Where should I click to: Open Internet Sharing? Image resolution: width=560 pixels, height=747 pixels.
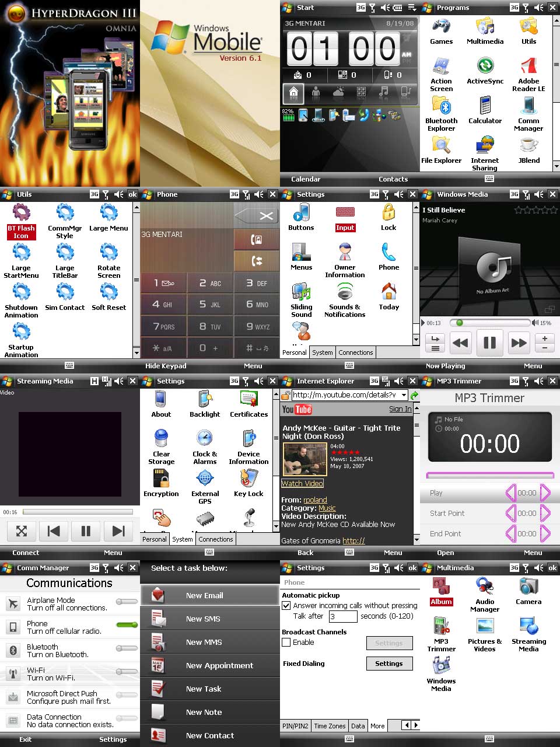pos(485,154)
